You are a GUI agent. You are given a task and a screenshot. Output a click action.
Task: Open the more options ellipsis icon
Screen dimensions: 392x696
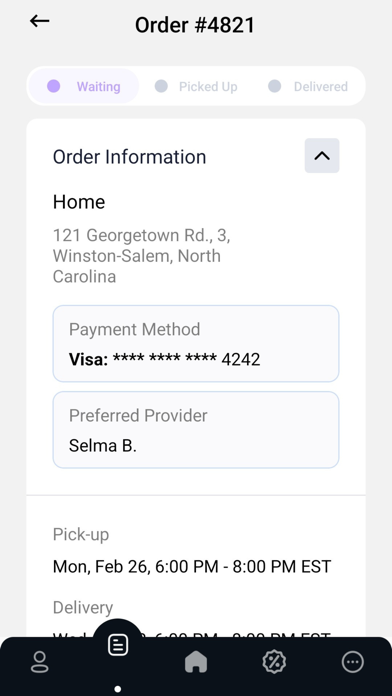pos(353,662)
